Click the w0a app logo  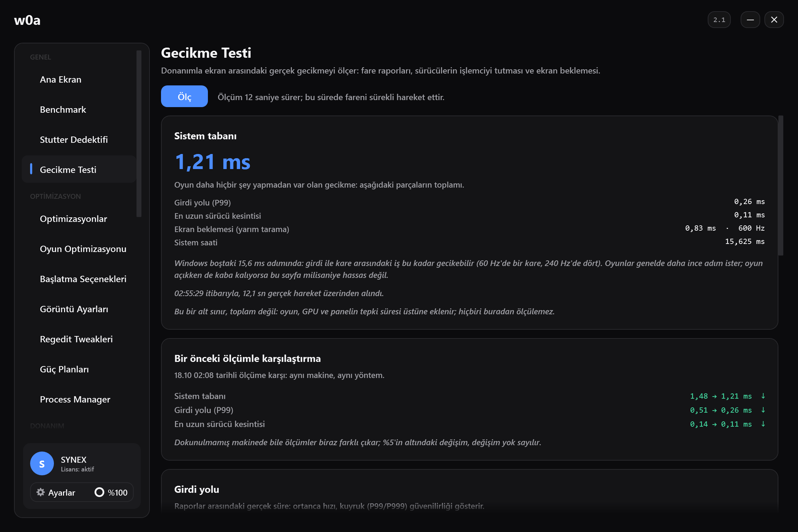pos(27,20)
